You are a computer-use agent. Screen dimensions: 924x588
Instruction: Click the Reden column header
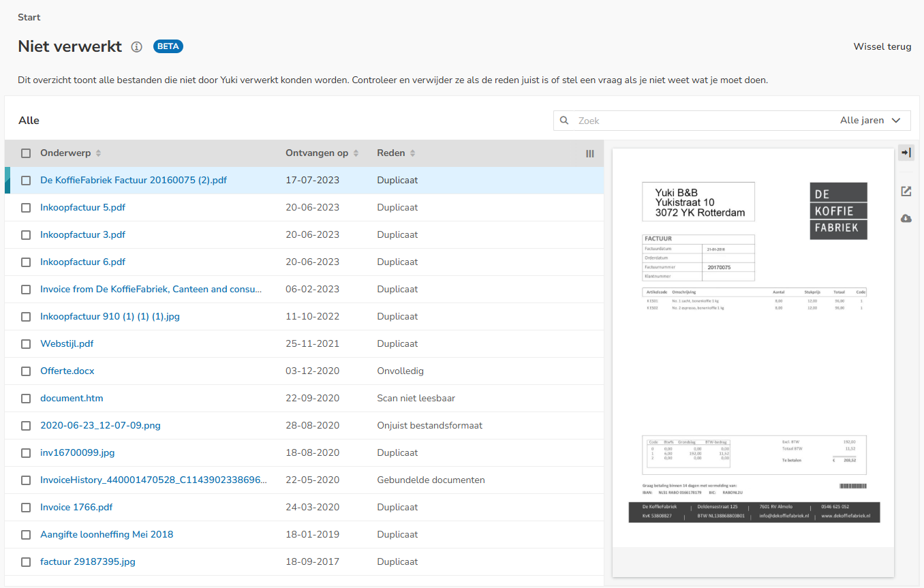[391, 153]
